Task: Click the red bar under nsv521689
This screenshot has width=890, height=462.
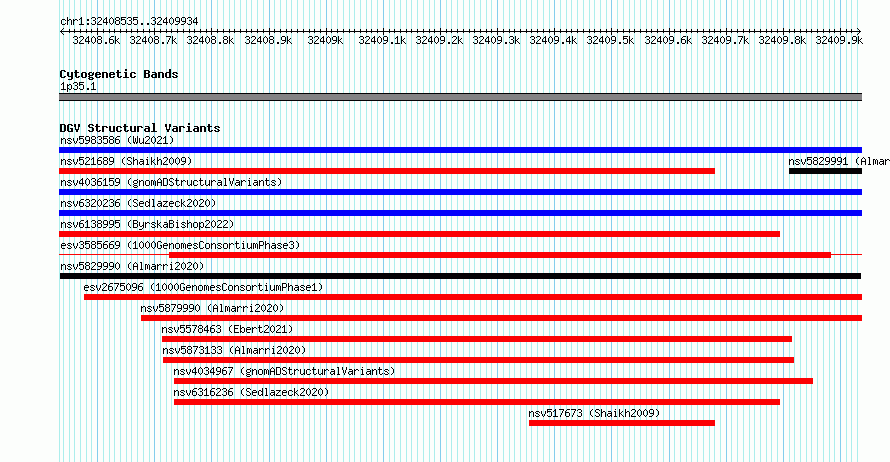Action: tap(387, 171)
